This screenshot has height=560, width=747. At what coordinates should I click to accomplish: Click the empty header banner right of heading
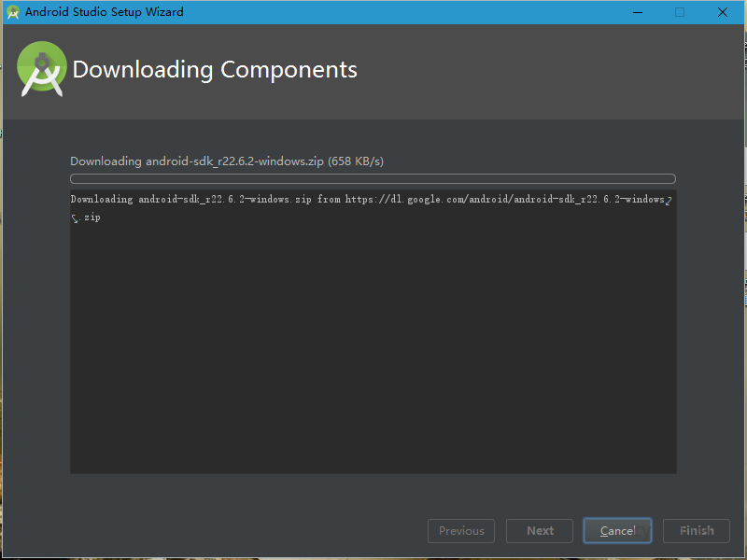[x=551, y=70]
